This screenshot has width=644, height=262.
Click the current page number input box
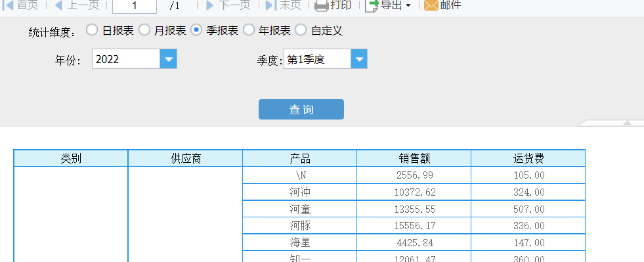(135, 6)
